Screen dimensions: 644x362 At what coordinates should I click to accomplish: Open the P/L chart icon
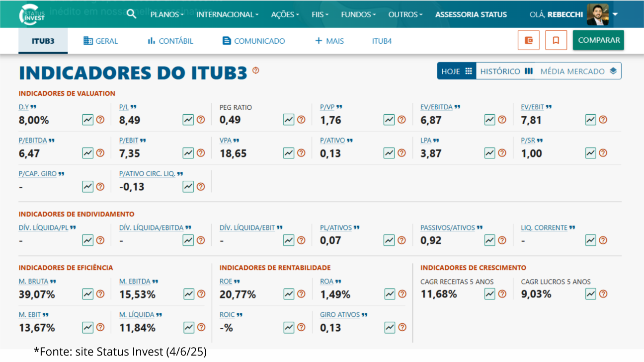[x=188, y=120]
